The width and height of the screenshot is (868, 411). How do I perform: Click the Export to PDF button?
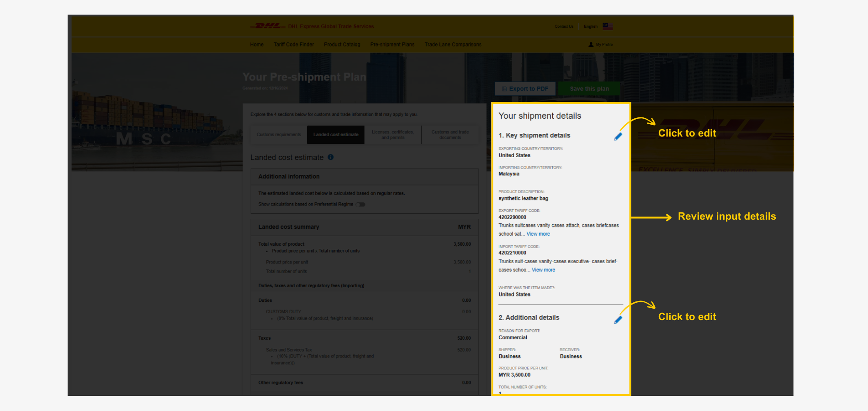[525, 89]
